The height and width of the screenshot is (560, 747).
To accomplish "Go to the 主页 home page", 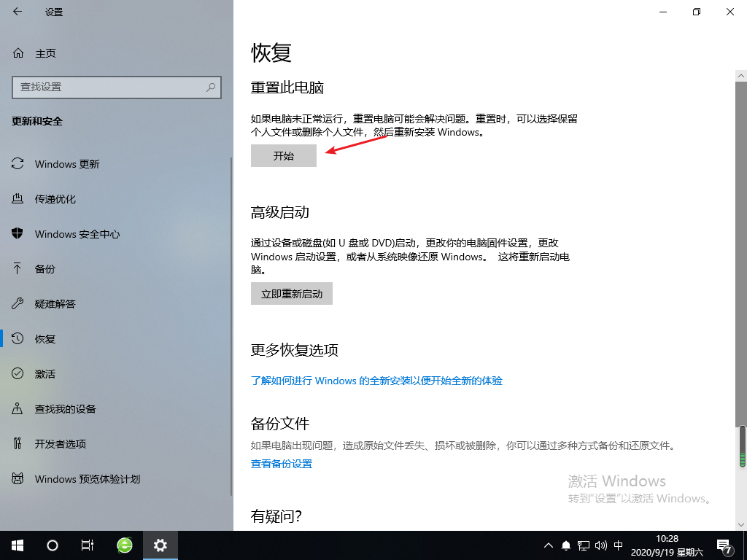I will point(45,53).
